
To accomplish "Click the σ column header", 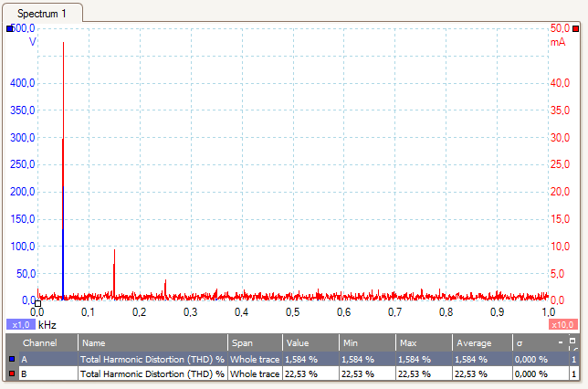I will tap(519, 343).
